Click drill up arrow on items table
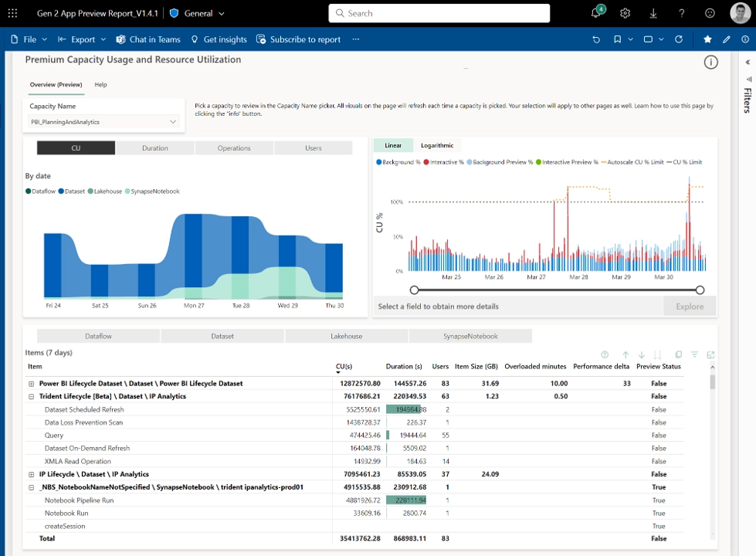This screenshot has height=556, width=756. (x=625, y=354)
